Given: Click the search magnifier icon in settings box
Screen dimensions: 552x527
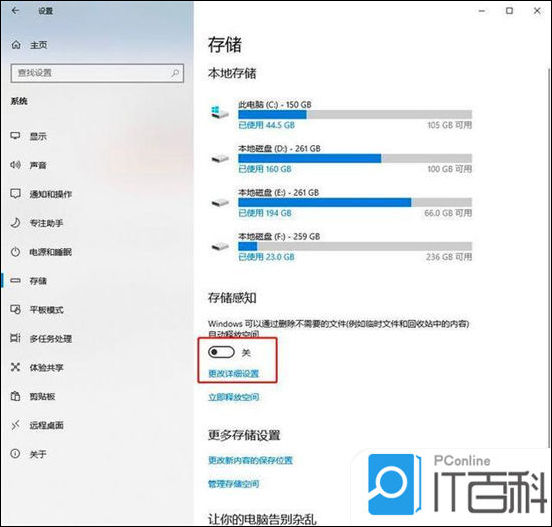Looking at the screenshot, I should (x=175, y=73).
